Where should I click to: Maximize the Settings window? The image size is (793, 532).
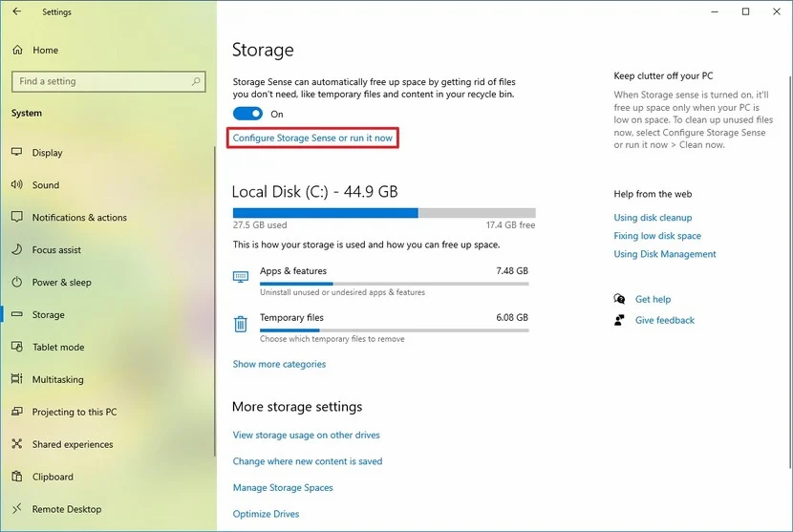(745, 11)
